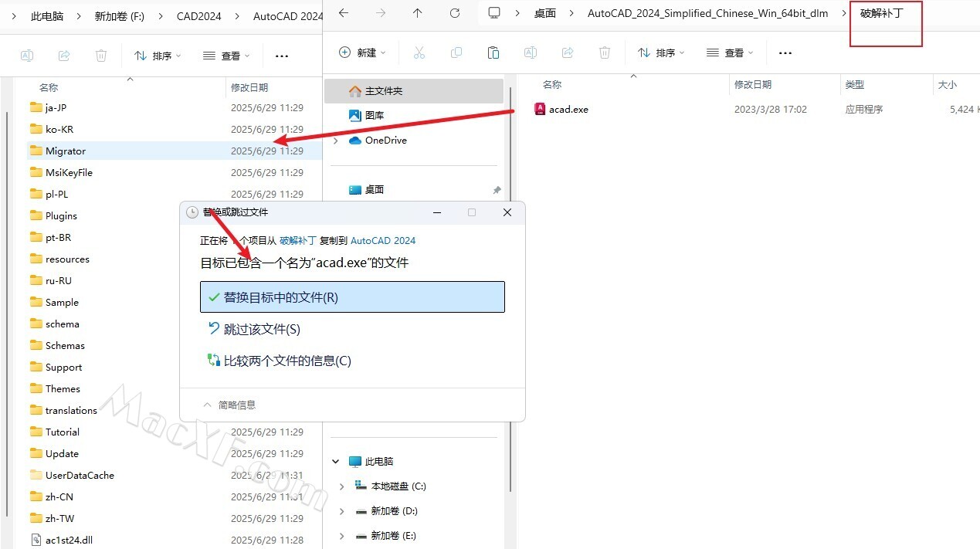Open Sort dropdown in left window

click(x=158, y=56)
